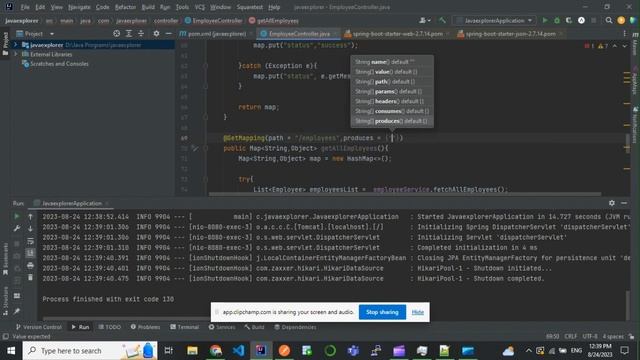The height and width of the screenshot is (360, 640).
Task: Expand External Libraries node
Action: click(x=16, y=54)
